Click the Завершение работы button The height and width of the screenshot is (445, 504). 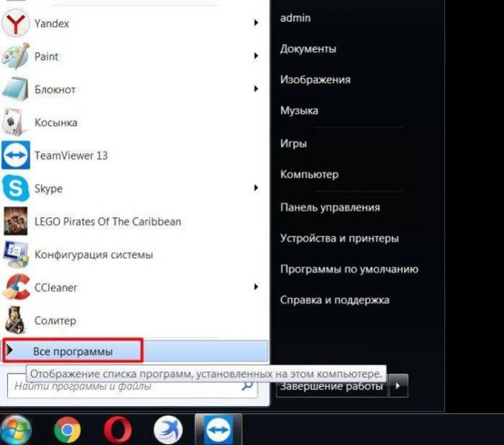pos(331,385)
